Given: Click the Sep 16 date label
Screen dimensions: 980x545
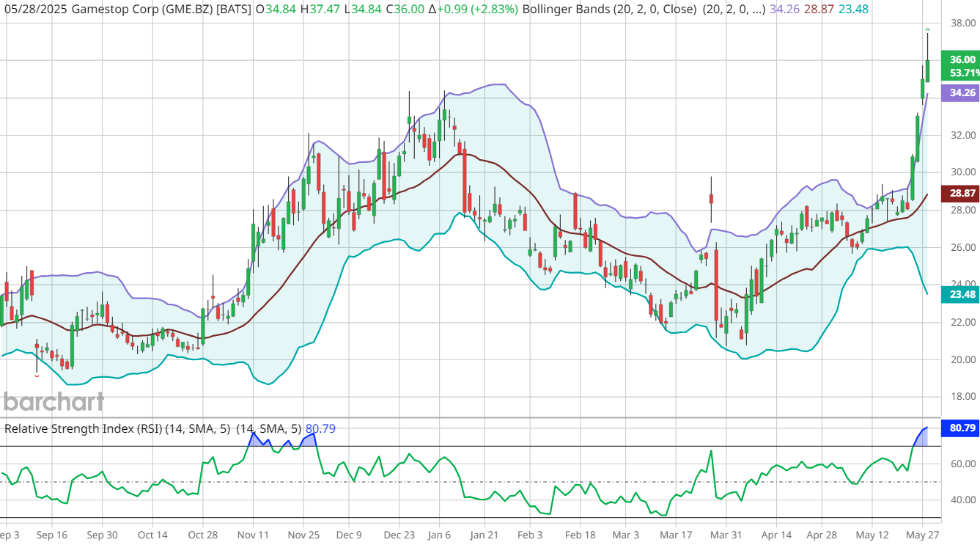Looking at the screenshot, I should pyautogui.click(x=51, y=535).
